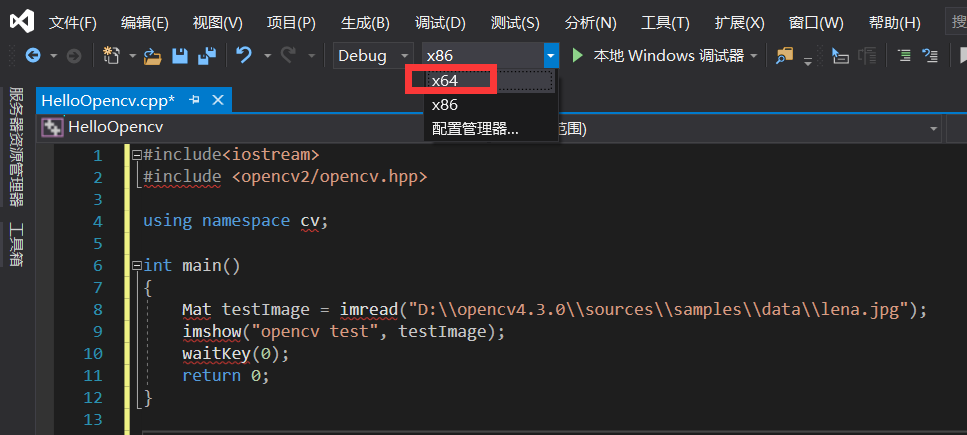Screen dimensions: 967x435
Task: Click the undo arrow icon
Action: click(244, 56)
